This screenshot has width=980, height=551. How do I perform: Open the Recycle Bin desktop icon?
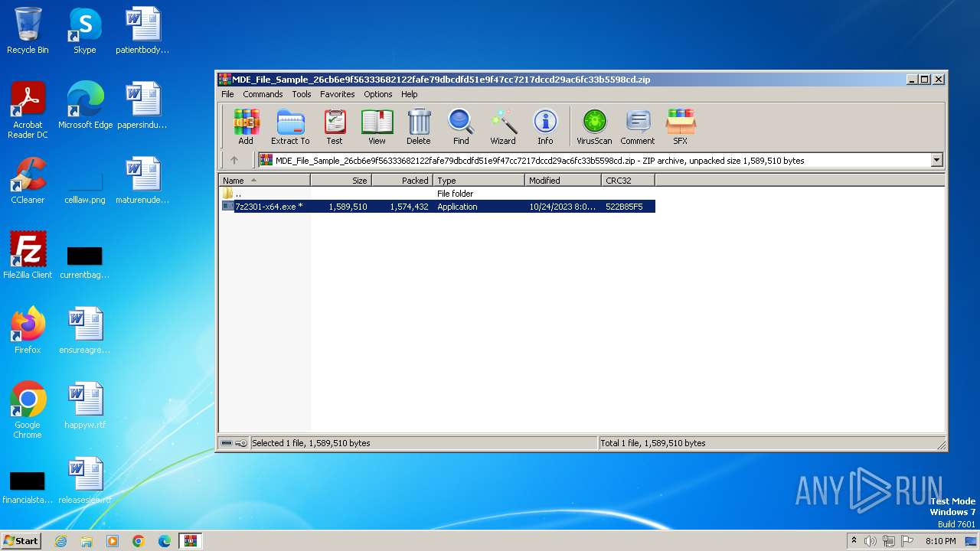pos(28,31)
